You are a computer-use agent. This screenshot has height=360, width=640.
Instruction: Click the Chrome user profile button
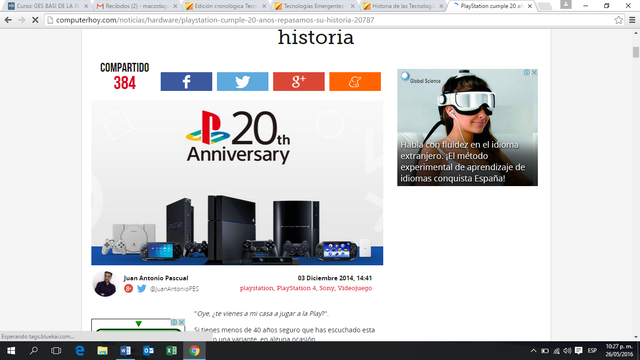point(566,4)
